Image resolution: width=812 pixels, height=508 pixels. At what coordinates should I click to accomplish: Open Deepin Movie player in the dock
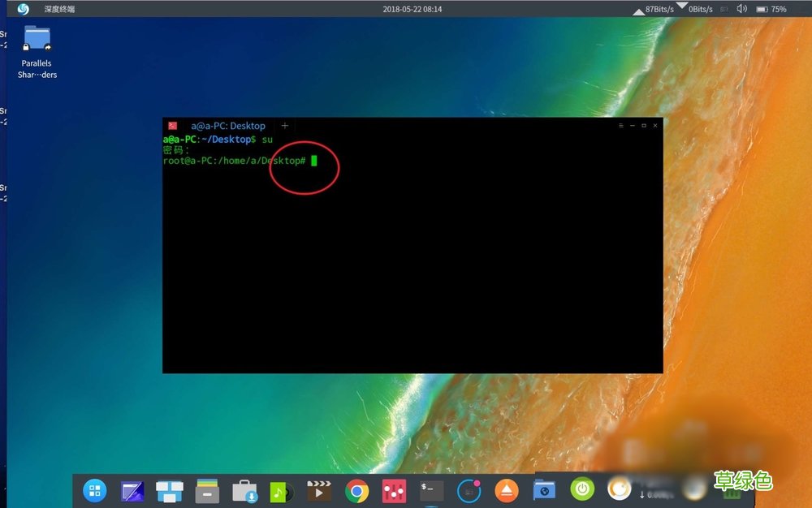point(317,490)
